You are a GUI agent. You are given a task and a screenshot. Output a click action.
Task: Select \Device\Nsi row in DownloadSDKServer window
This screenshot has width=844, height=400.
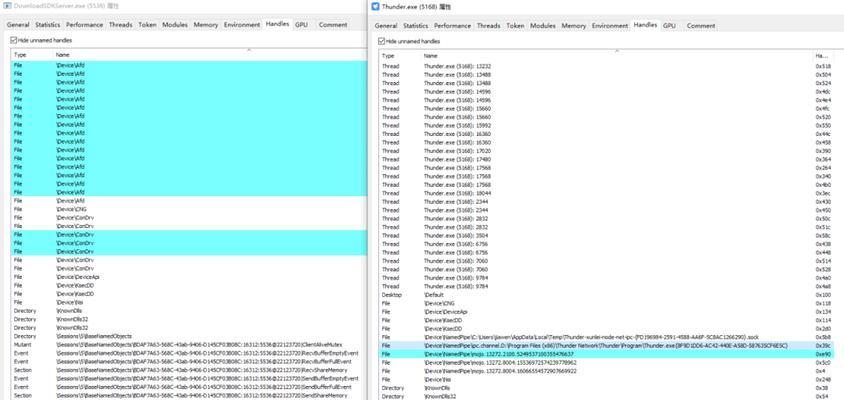[188, 302]
